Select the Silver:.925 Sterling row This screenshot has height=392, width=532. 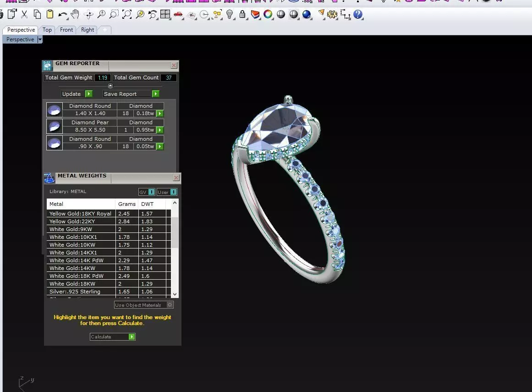point(109,292)
